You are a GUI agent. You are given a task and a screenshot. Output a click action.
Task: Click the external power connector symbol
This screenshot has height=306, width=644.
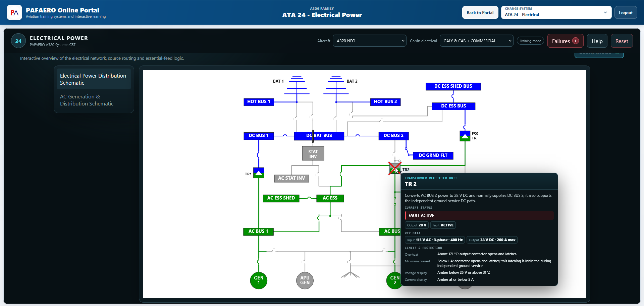[x=350, y=274]
